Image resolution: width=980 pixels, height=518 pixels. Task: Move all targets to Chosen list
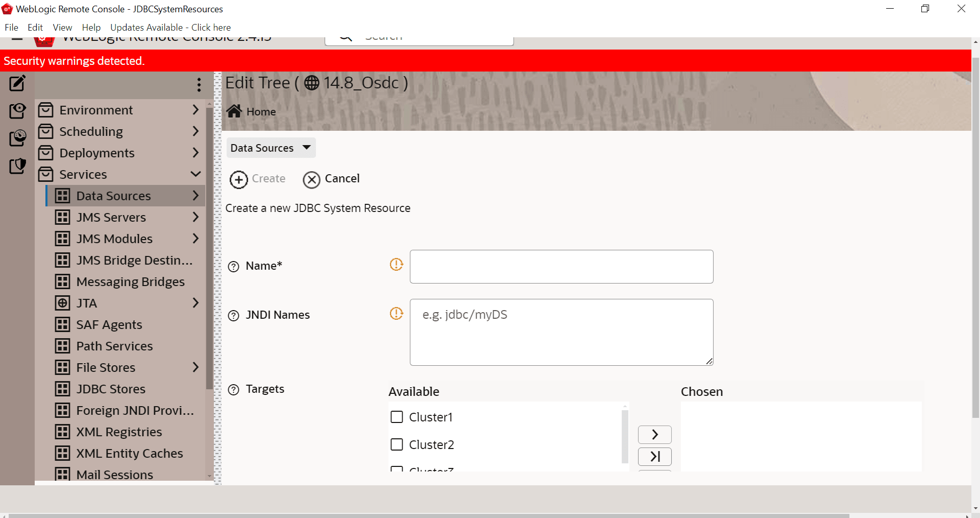tap(655, 457)
